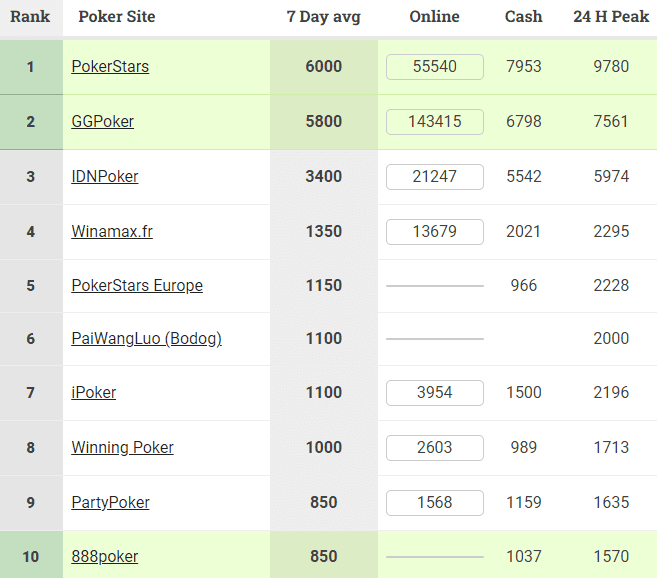
Task: Sort by the Cash column header
Action: [x=524, y=17]
